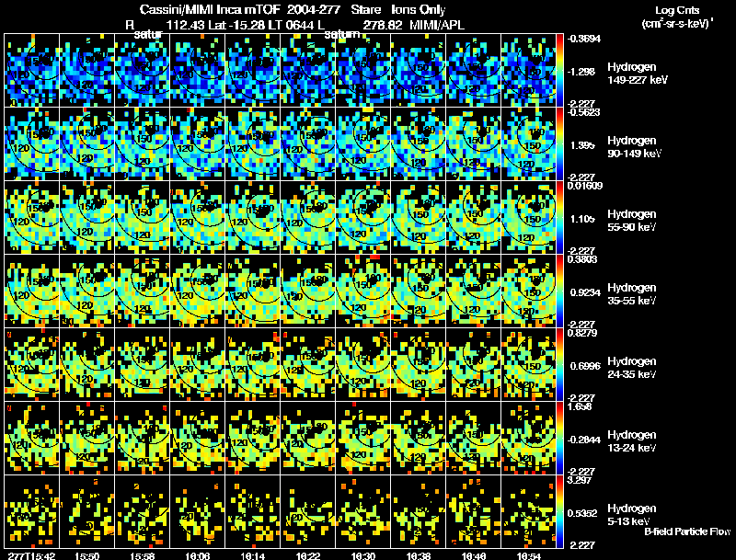736x560 pixels.
Task: Click the 'Hydrogen 13-24 keV' label
Action: coord(632,441)
